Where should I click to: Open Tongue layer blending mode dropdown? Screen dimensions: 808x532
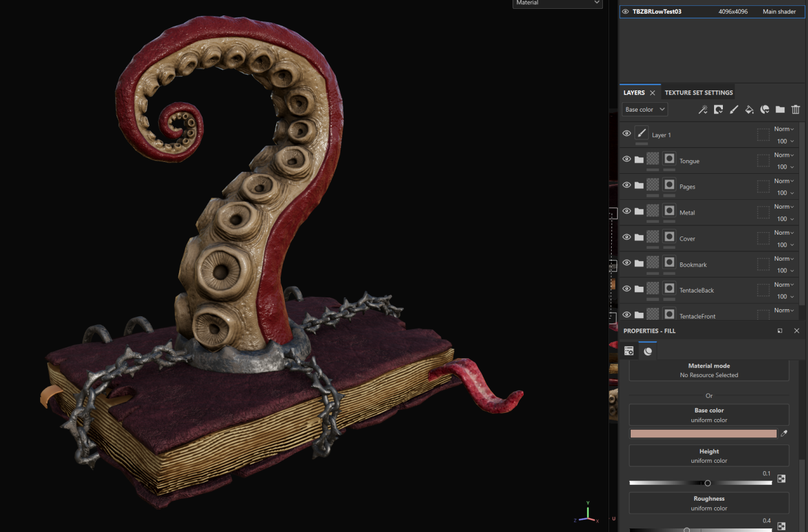[784, 155]
